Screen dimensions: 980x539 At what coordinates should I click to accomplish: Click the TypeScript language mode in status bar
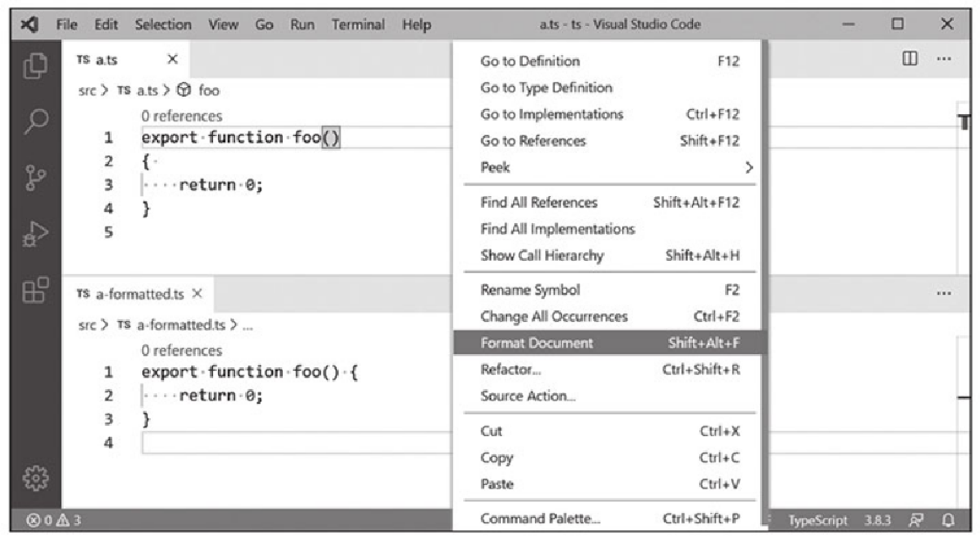click(818, 520)
